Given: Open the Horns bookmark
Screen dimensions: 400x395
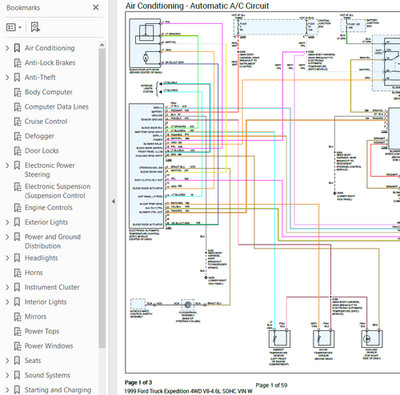Looking at the screenshot, I should click(x=34, y=273).
